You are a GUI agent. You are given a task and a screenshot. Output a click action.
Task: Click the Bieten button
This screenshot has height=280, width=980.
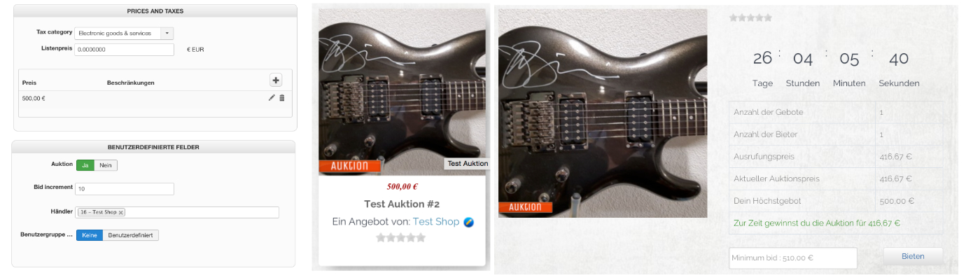[913, 256]
